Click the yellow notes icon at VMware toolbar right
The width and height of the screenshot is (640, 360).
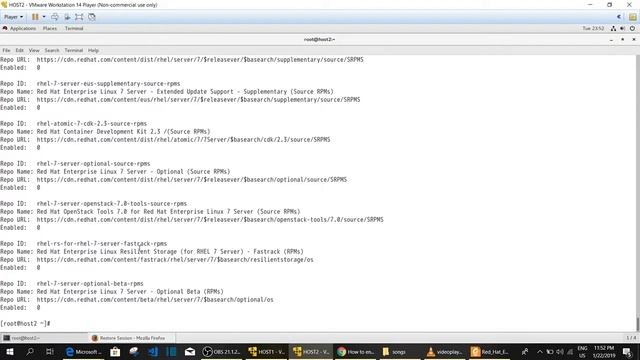[x=633, y=17]
